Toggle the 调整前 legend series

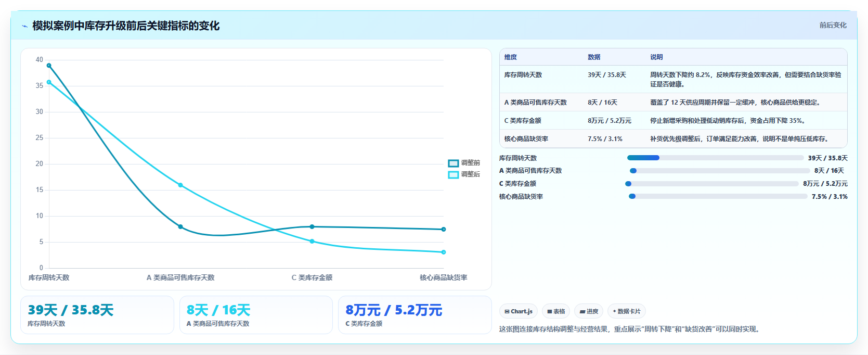click(464, 163)
